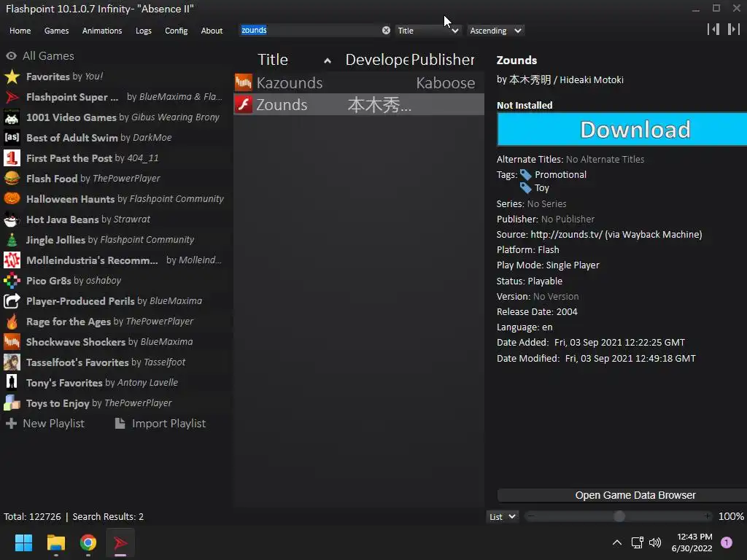This screenshot has width=747, height=560.
Task: Click the Halloween Haunts pumpkin icon
Action: coord(12,199)
